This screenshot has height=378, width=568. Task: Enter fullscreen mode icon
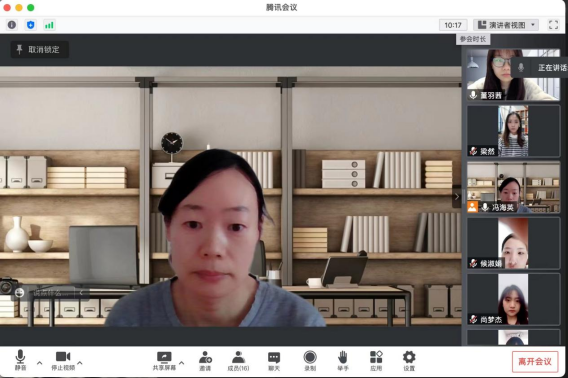point(553,25)
